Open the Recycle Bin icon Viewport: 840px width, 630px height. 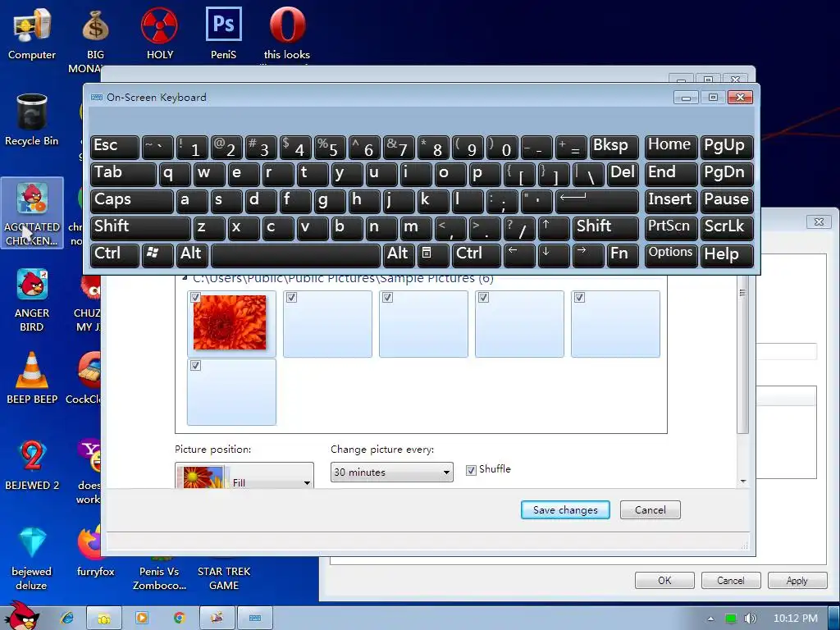click(x=32, y=120)
